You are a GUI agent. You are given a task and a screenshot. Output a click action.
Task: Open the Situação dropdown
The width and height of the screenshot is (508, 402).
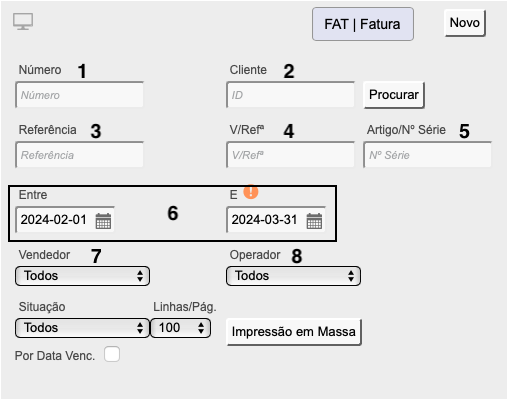point(82,328)
